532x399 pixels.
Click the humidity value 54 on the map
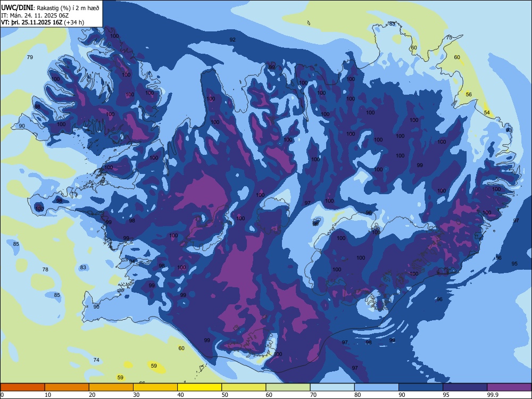[x=487, y=112]
